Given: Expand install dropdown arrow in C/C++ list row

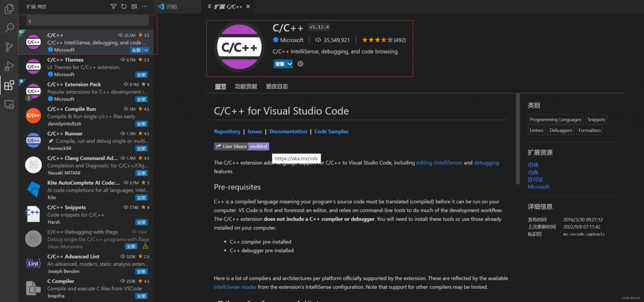Looking at the screenshot, I should 146,50.
